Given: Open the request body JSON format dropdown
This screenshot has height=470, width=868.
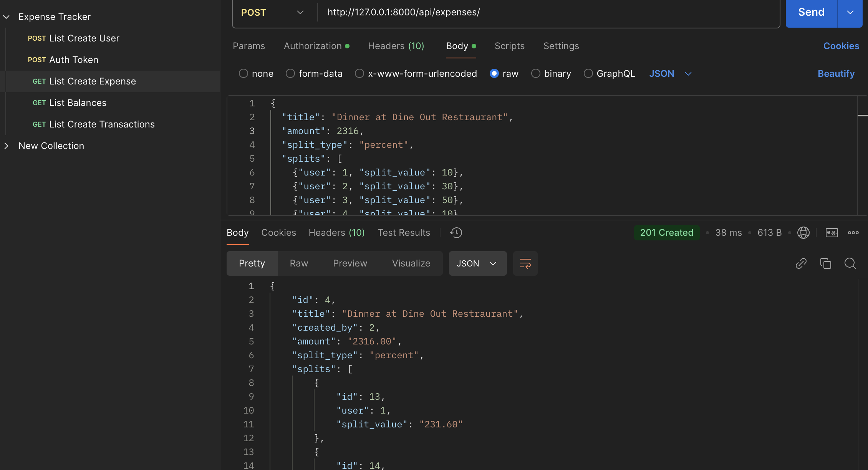Looking at the screenshot, I should click(x=670, y=73).
